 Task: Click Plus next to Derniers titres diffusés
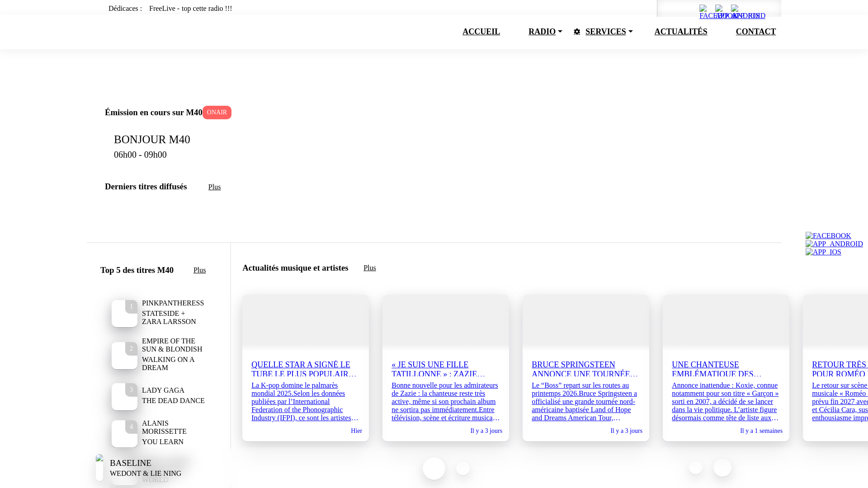[214, 187]
